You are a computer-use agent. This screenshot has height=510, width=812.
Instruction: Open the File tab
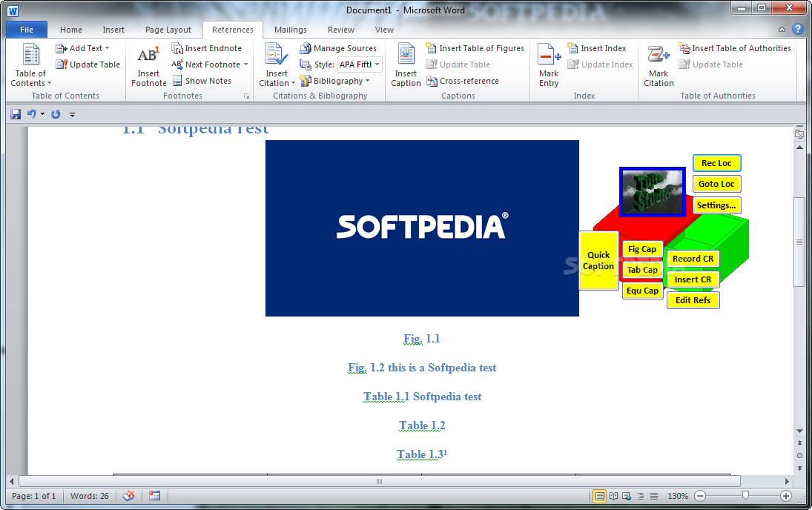pyautogui.click(x=27, y=30)
